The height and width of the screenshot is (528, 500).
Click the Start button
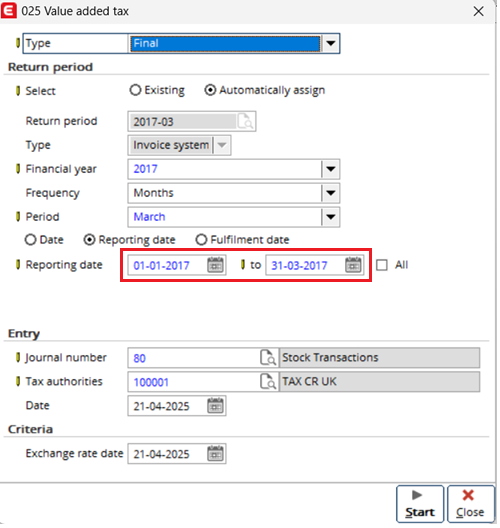point(420,504)
